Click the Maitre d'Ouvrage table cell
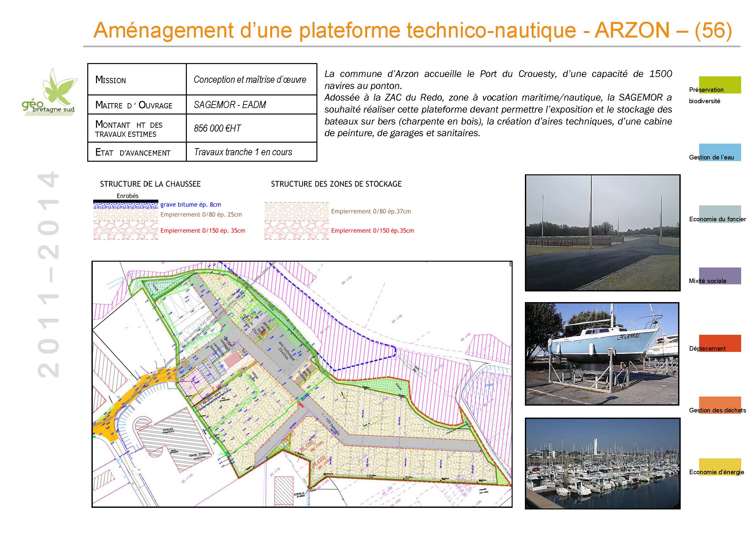Screen dimensions: 756x535 (137, 105)
